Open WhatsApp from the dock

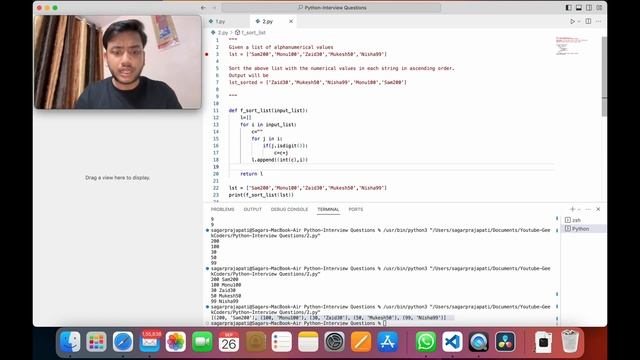tap(426, 342)
